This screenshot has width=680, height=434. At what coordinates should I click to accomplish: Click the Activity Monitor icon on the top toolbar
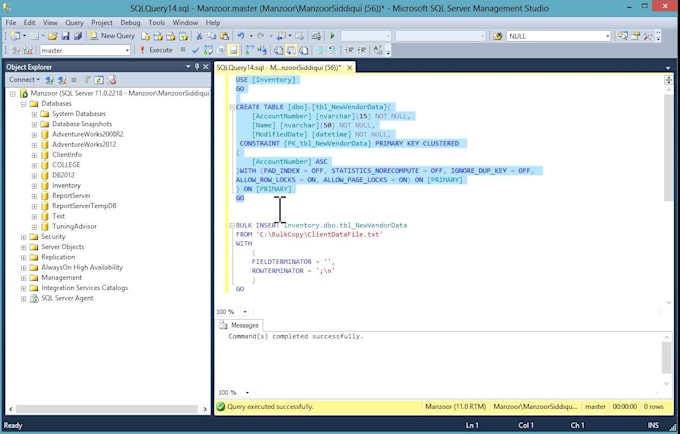tap(316, 36)
